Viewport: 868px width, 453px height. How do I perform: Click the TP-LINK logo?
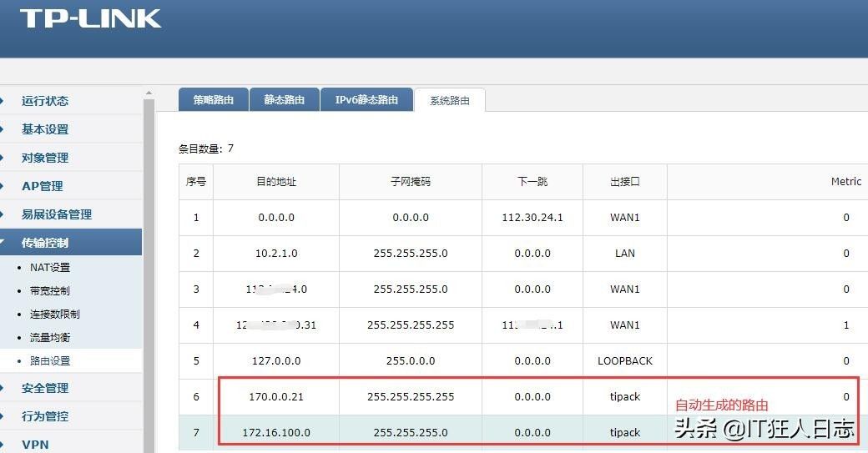pos(90,18)
